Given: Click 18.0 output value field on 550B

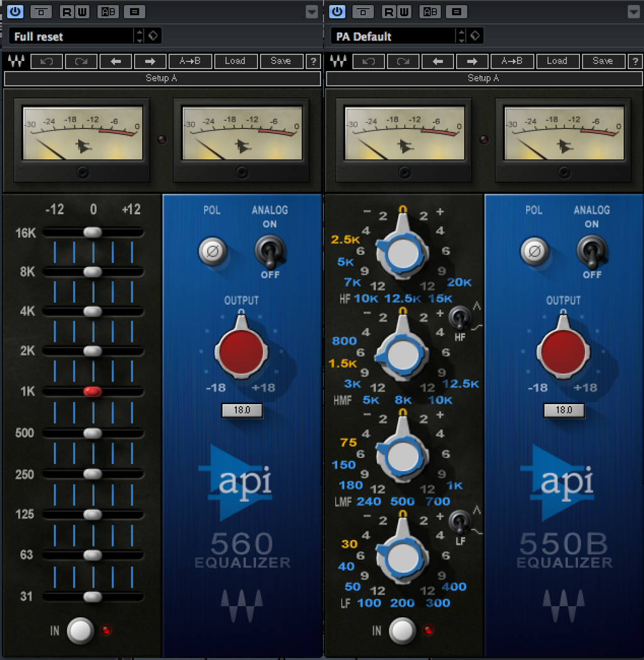Looking at the screenshot, I should tap(564, 410).
